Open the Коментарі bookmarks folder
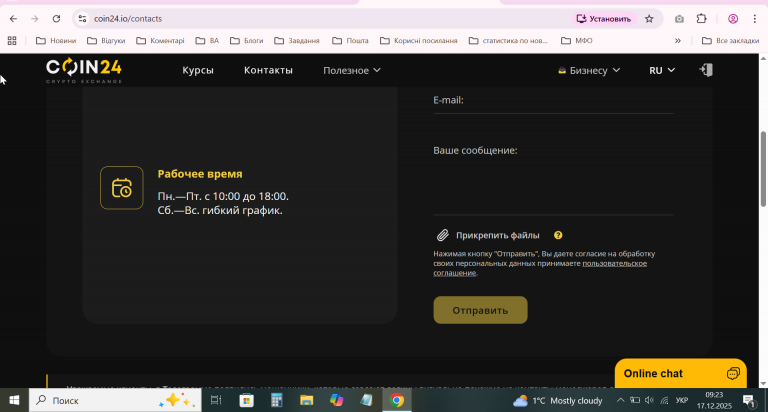 (160, 41)
